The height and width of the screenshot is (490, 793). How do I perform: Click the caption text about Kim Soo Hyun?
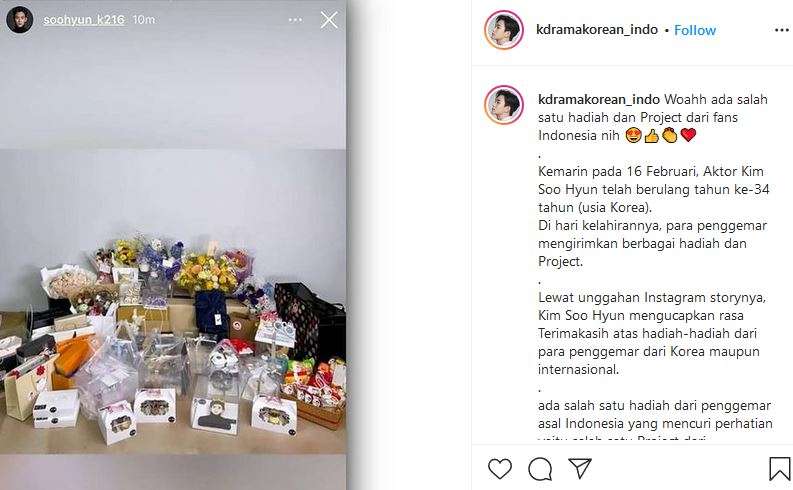coord(653,189)
